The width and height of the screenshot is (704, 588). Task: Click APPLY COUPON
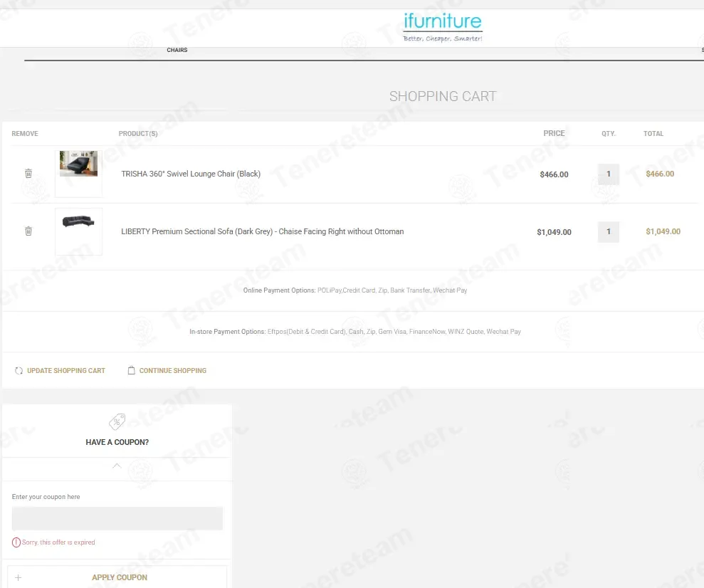[x=120, y=577]
